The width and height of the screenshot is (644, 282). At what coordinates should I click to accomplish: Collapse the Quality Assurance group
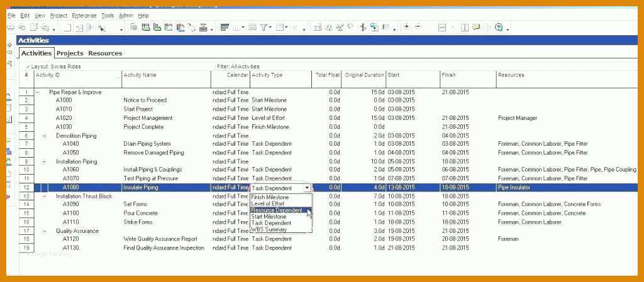coord(45,231)
